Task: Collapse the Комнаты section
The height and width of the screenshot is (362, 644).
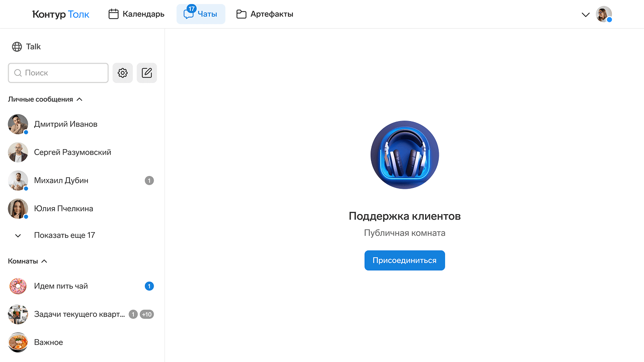Action: tap(44, 261)
